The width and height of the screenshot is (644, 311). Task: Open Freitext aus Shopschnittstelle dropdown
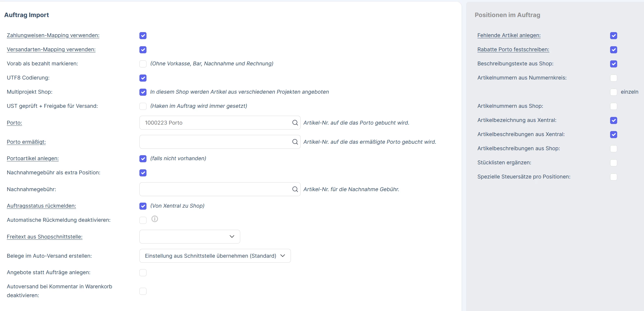pyautogui.click(x=190, y=237)
